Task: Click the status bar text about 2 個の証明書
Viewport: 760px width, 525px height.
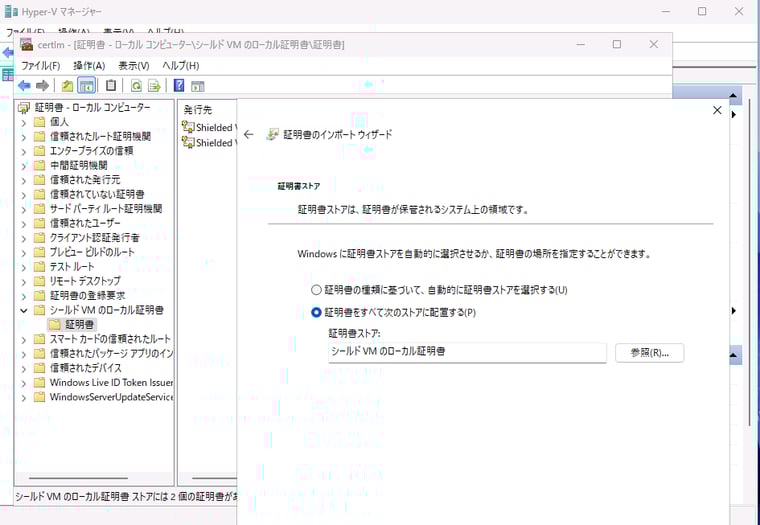Action: point(126,497)
